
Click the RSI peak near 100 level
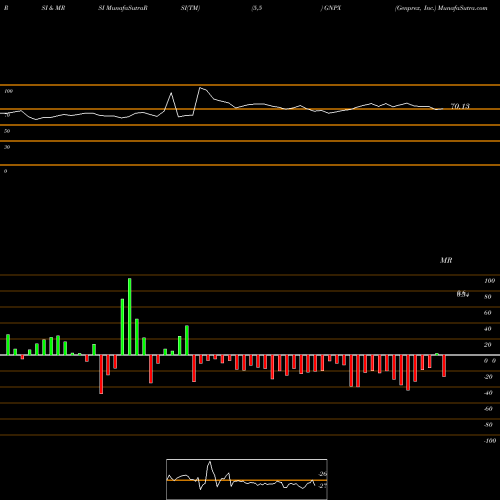[x=200, y=88]
